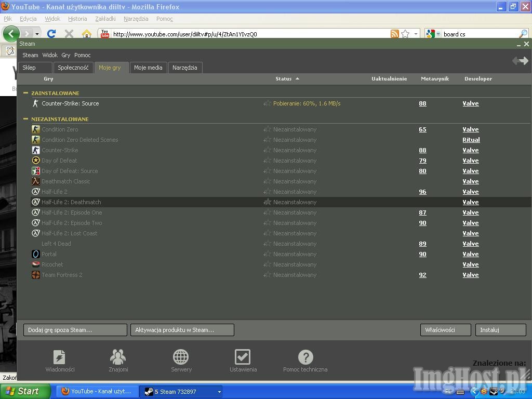
Task: Expand Steam taskbar group dropdown arrow
Action: pyautogui.click(x=220, y=392)
